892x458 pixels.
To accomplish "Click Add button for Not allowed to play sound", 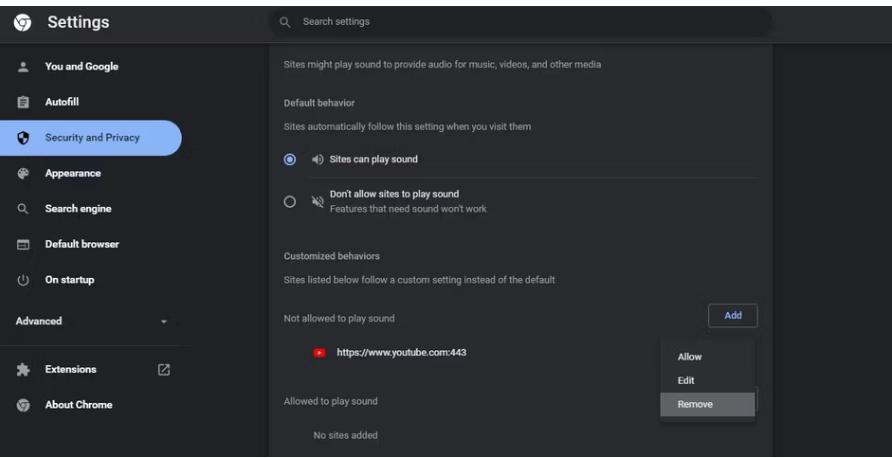I will tap(733, 315).
